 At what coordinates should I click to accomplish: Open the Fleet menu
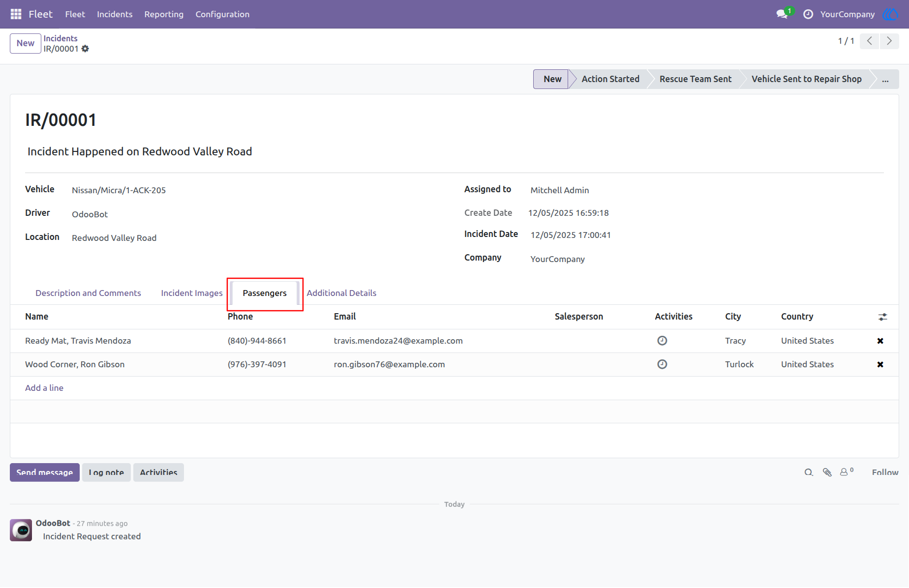75,14
